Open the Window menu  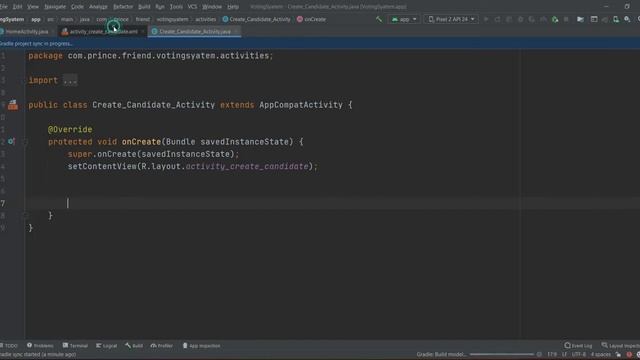click(x=212, y=7)
